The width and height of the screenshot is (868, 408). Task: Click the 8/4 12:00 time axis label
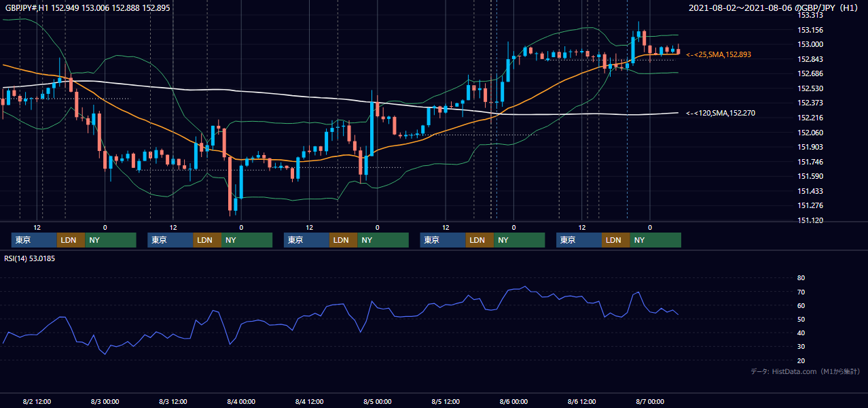coord(310,401)
